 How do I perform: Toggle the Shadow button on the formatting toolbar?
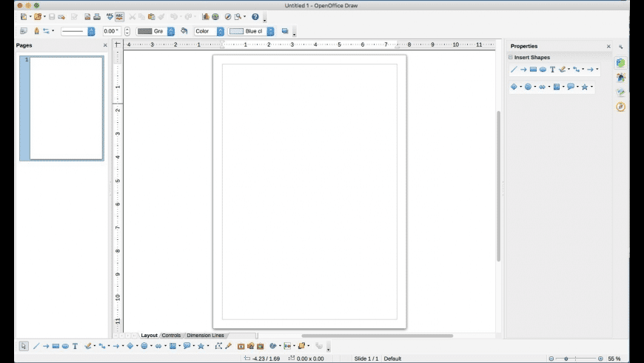284,31
